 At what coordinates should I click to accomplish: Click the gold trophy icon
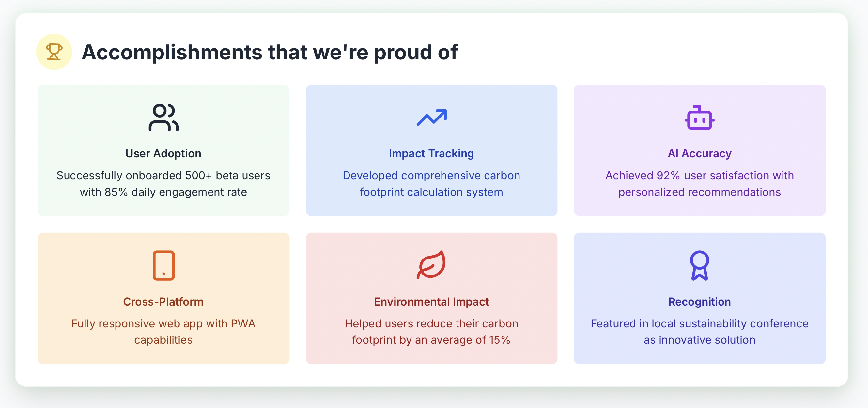[54, 52]
